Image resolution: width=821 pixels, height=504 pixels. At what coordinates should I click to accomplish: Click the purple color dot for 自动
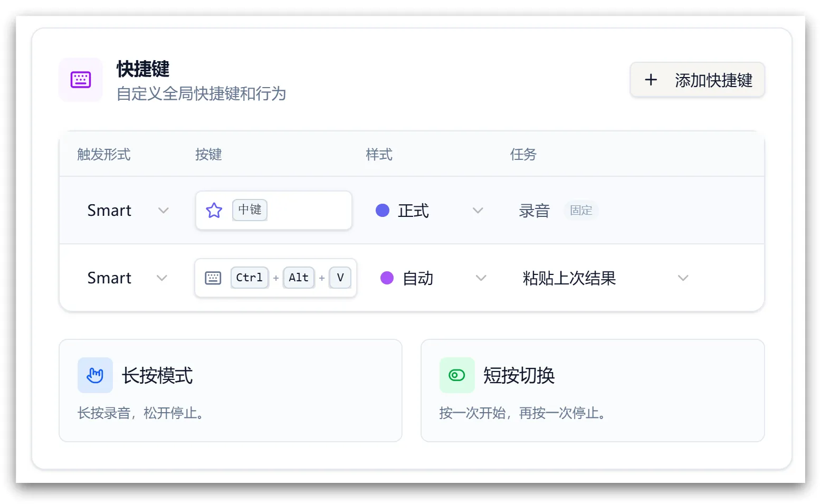pyautogui.click(x=387, y=278)
